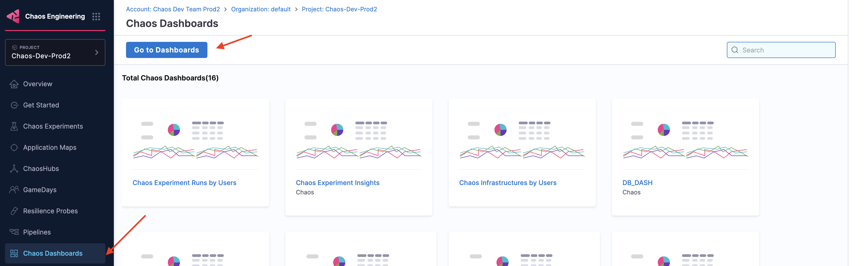Click the Go to Dashboards button
This screenshot has width=868, height=266.
(166, 50)
